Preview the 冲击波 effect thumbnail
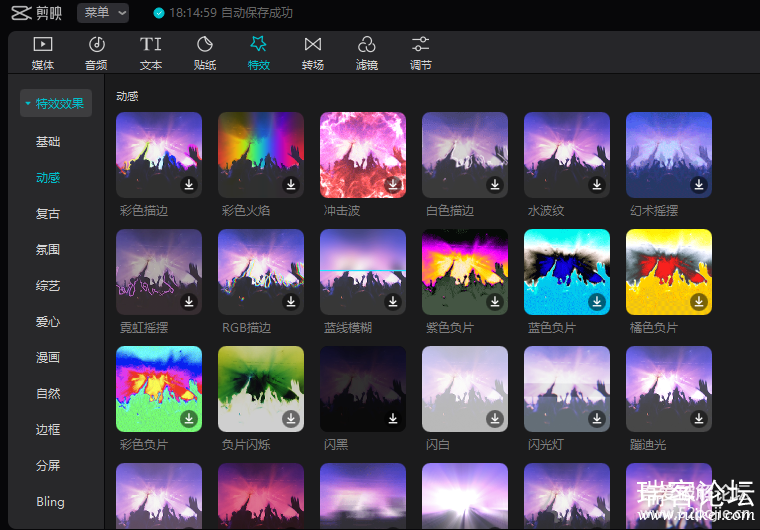Screen dimensions: 760x530 363,155
